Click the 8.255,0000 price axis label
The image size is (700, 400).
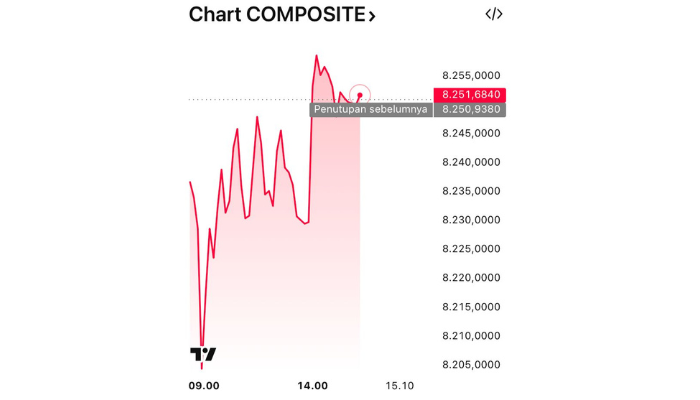471,75
